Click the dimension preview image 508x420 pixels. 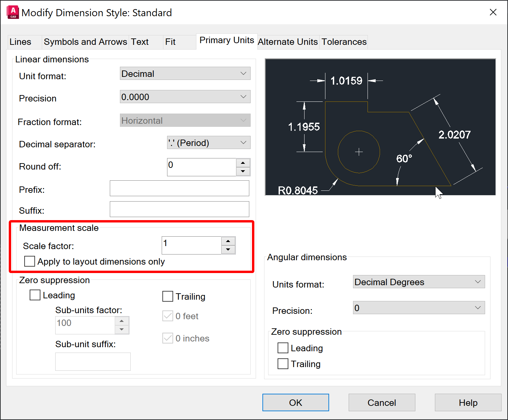tap(380, 127)
